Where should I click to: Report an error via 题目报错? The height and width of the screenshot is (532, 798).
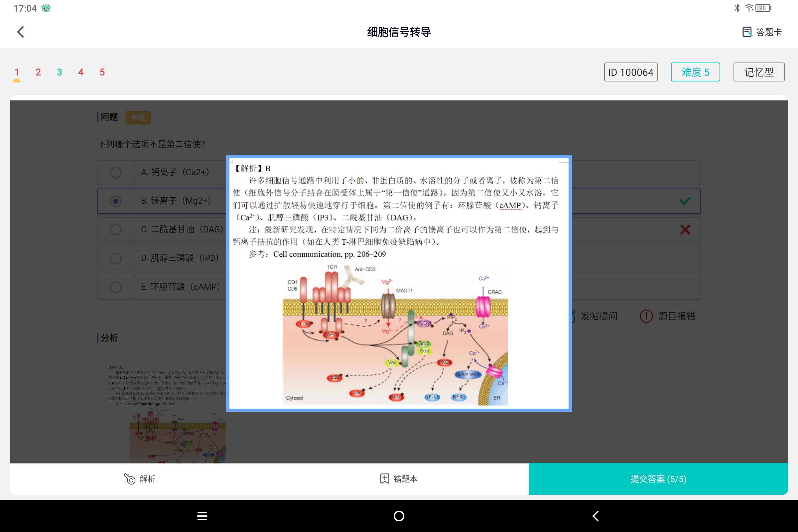click(667, 316)
